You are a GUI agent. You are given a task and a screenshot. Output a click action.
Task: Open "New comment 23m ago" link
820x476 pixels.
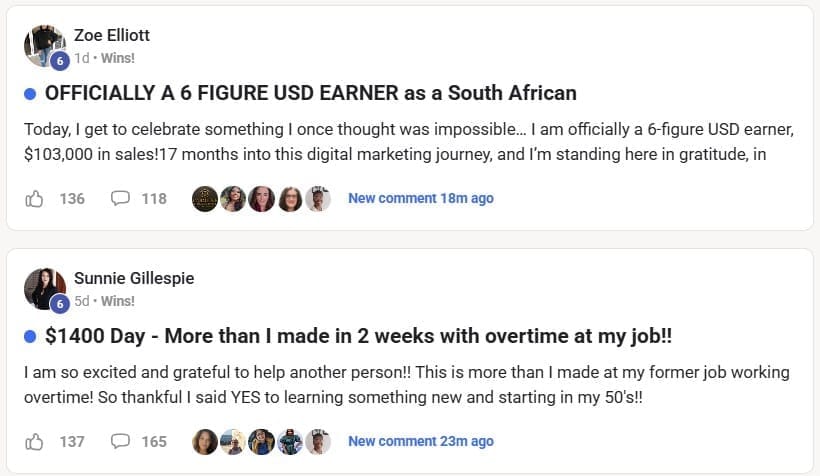click(420, 441)
